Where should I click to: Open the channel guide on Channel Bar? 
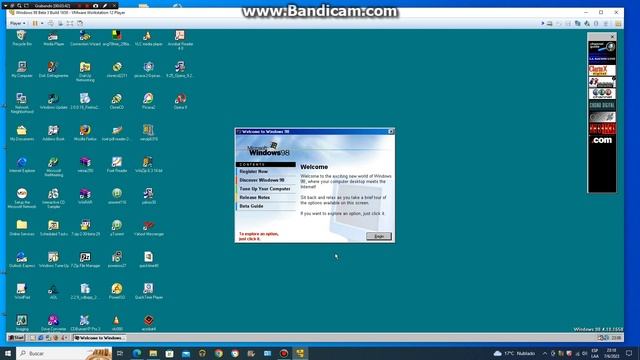(x=602, y=47)
